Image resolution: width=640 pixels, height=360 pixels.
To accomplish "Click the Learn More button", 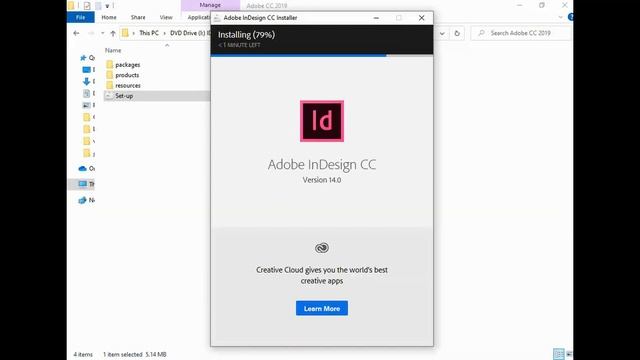I will pos(322,308).
